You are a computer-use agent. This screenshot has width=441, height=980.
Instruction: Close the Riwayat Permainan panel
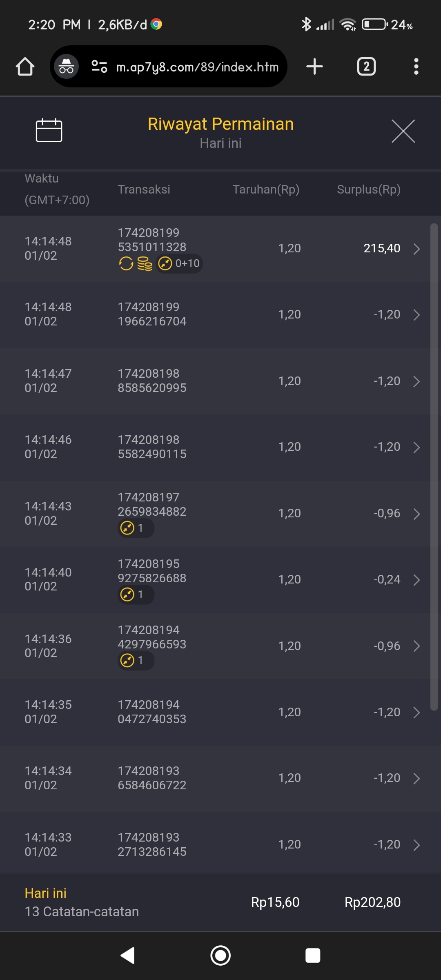pyautogui.click(x=403, y=131)
